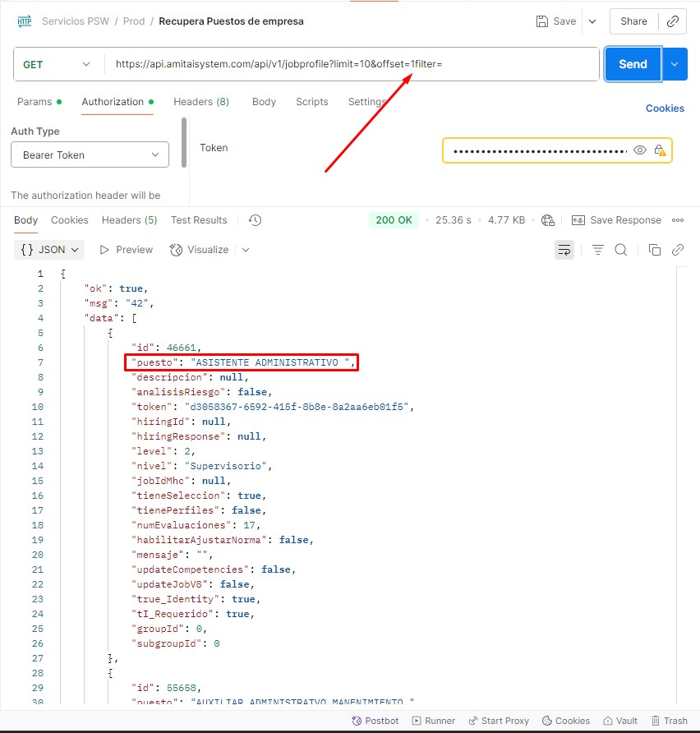700x733 pixels.
Task: Open the JSON format dropdown
Action: click(49, 250)
